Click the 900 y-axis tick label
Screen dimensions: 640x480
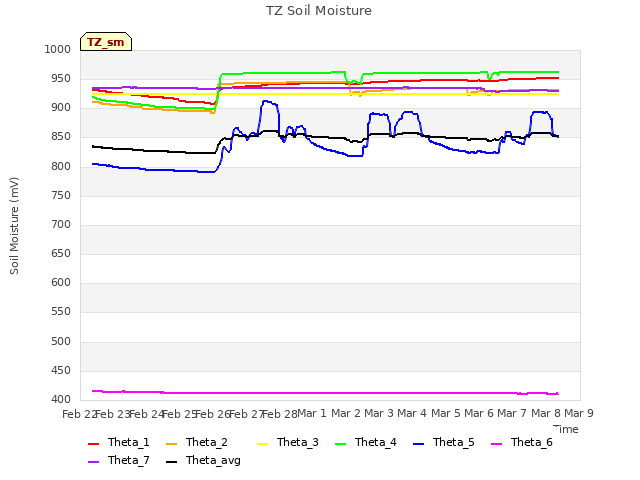(x=61, y=108)
